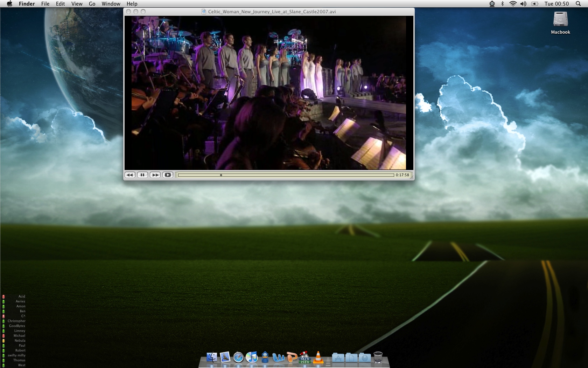Select contact swifty mifty in buddy list
The image size is (588, 368).
point(16,355)
